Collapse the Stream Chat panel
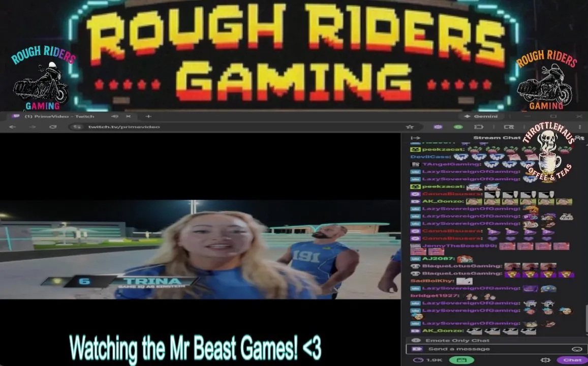The height and width of the screenshot is (366, 588). [416, 138]
